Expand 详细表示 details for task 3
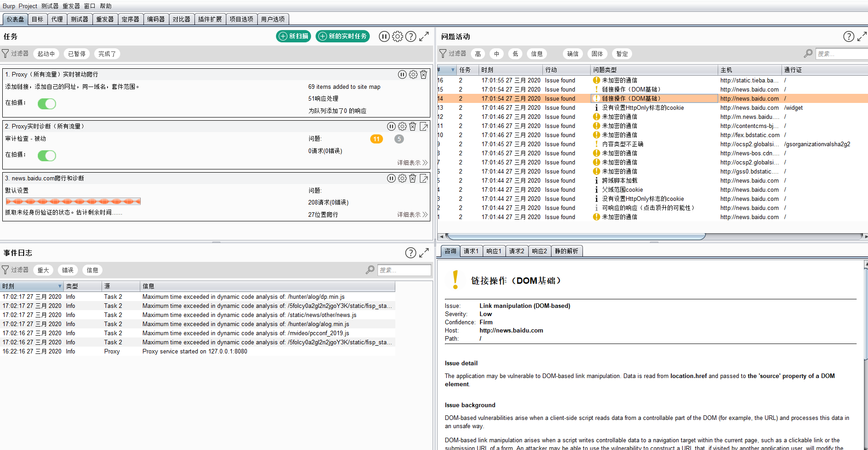868x450 pixels. [x=412, y=215]
